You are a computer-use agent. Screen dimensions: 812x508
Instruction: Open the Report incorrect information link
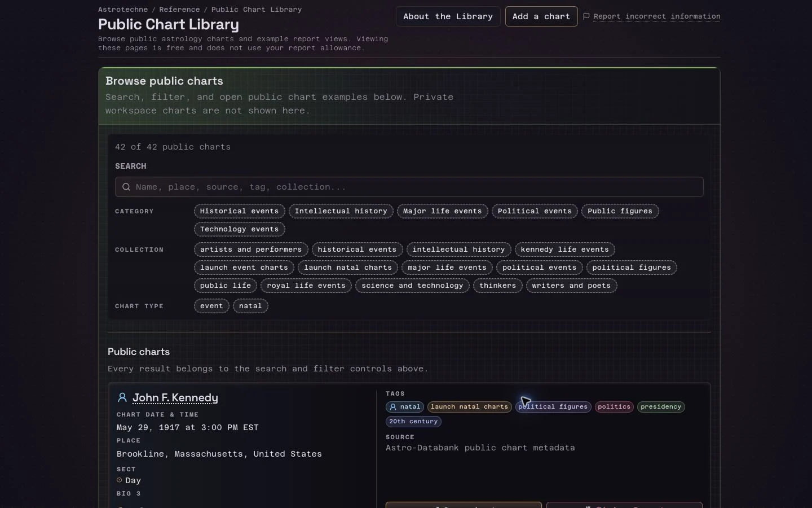(657, 16)
